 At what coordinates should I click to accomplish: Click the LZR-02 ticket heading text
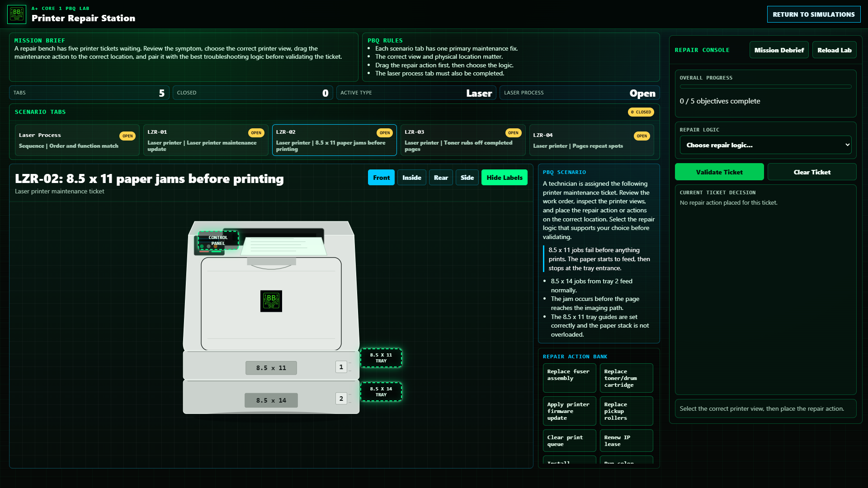click(x=149, y=179)
